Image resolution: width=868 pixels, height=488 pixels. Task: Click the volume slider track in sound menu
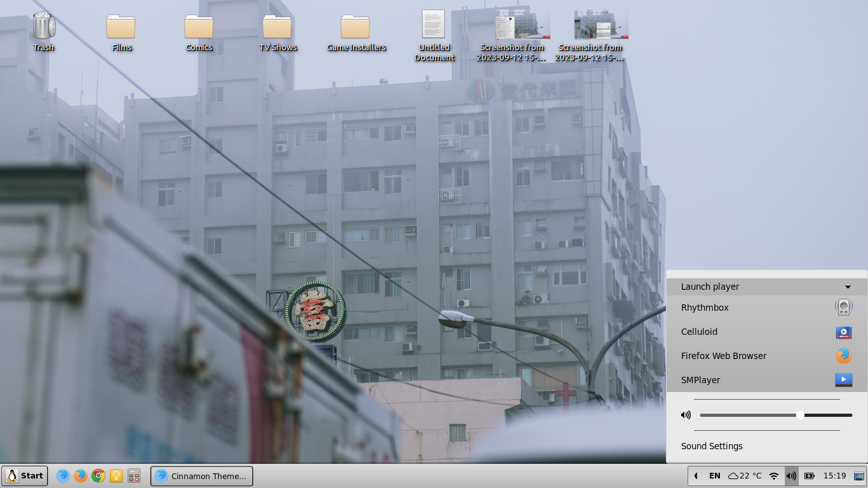(776, 416)
